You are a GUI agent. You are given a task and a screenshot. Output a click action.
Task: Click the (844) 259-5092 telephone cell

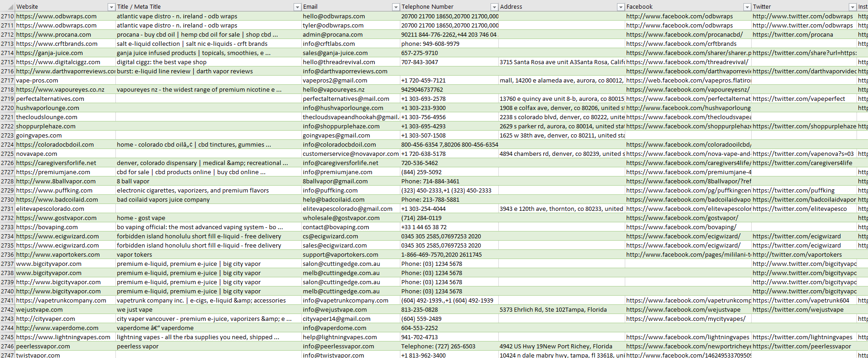pos(449,172)
